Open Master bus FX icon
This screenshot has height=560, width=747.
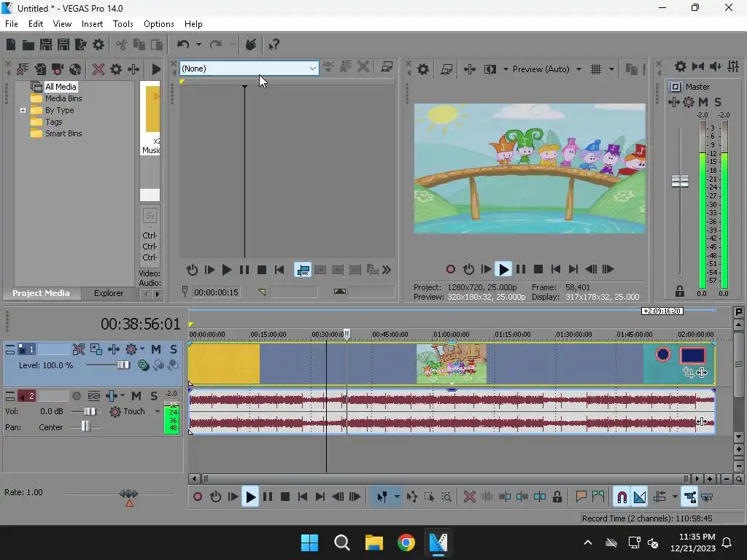(689, 102)
